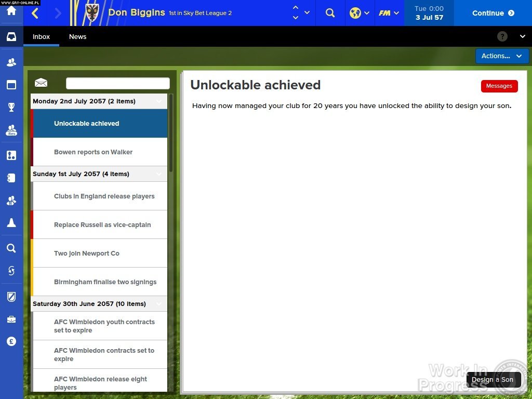Image resolution: width=532 pixels, height=399 pixels.
Task: Open the Reserves squad icon
Action: click(x=11, y=130)
